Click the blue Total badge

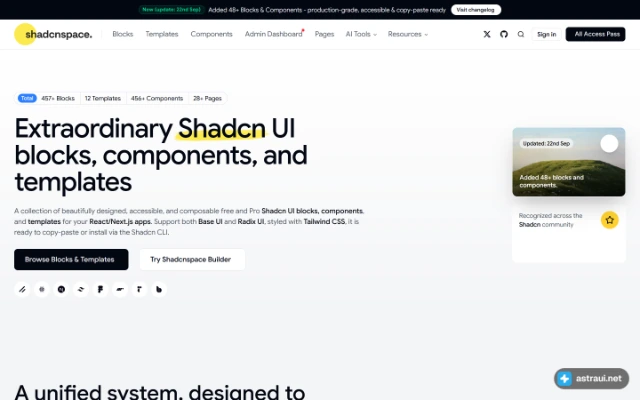pyautogui.click(x=27, y=98)
